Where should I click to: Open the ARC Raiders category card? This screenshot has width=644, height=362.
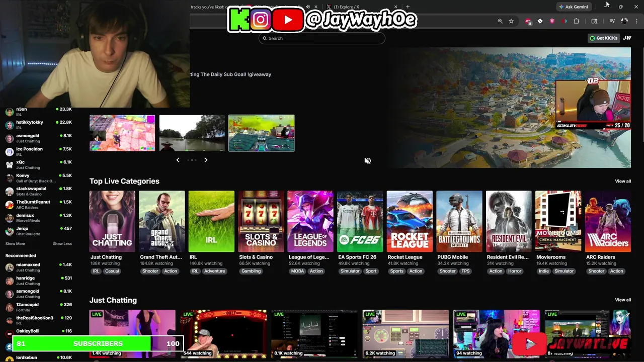(x=608, y=221)
